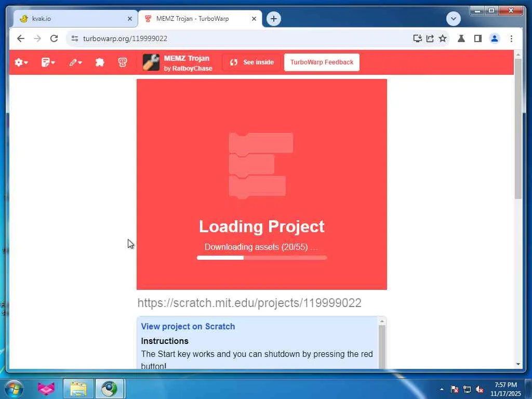Close the kvak.io tab

coord(129,19)
